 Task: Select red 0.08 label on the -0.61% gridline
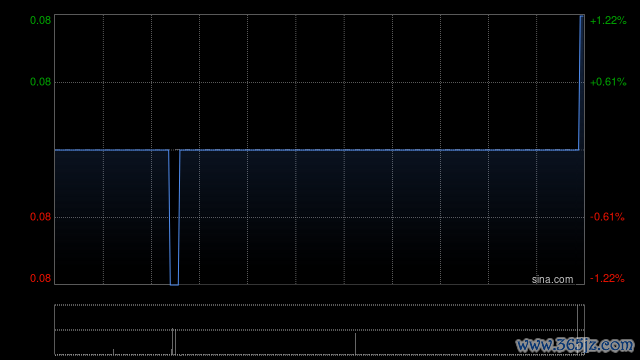40,217
